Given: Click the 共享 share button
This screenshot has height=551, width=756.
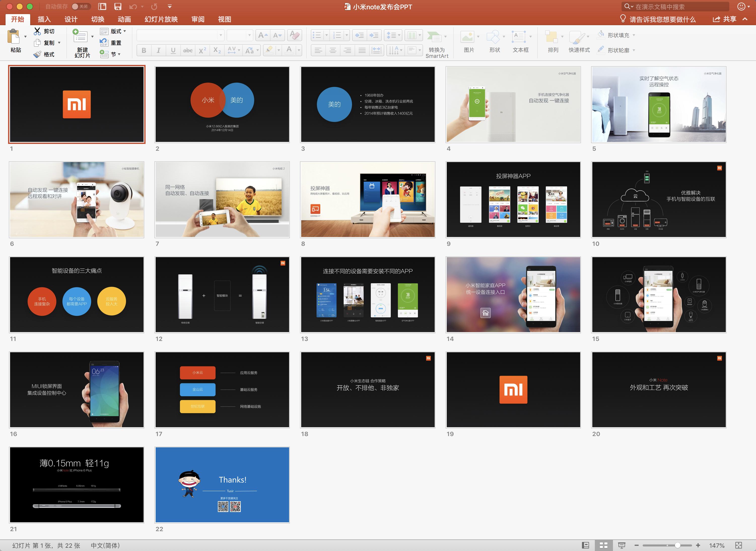Looking at the screenshot, I should [x=725, y=19].
